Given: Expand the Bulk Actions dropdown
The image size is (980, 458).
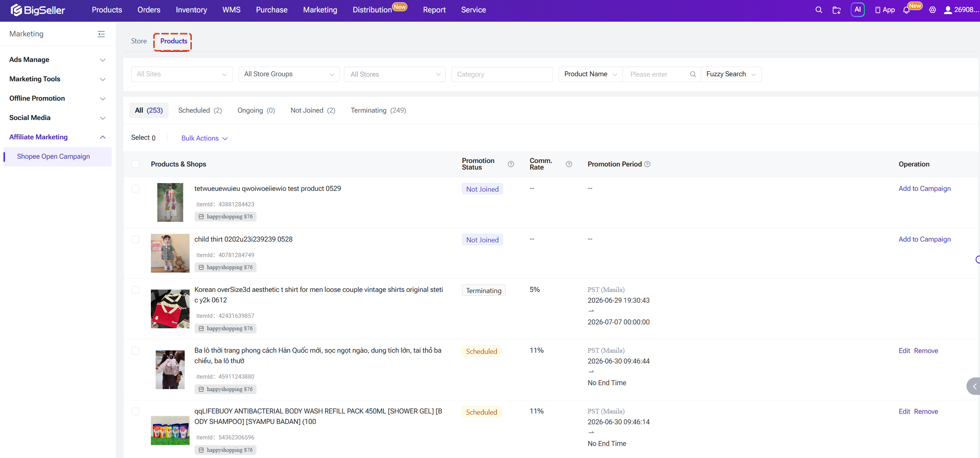Looking at the screenshot, I should (x=204, y=138).
